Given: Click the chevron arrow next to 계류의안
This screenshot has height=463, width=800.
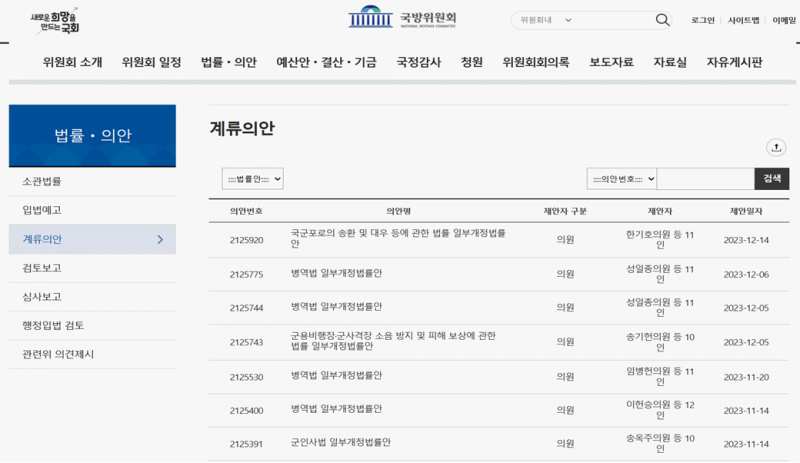Looking at the screenshot, I should tap(161, 239).
